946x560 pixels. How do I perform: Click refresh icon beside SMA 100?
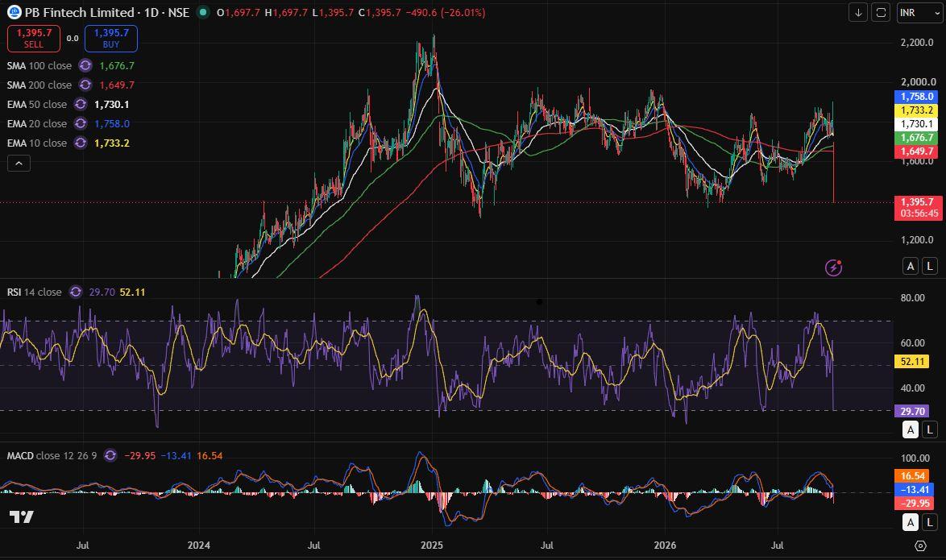[x=85, y=66]
